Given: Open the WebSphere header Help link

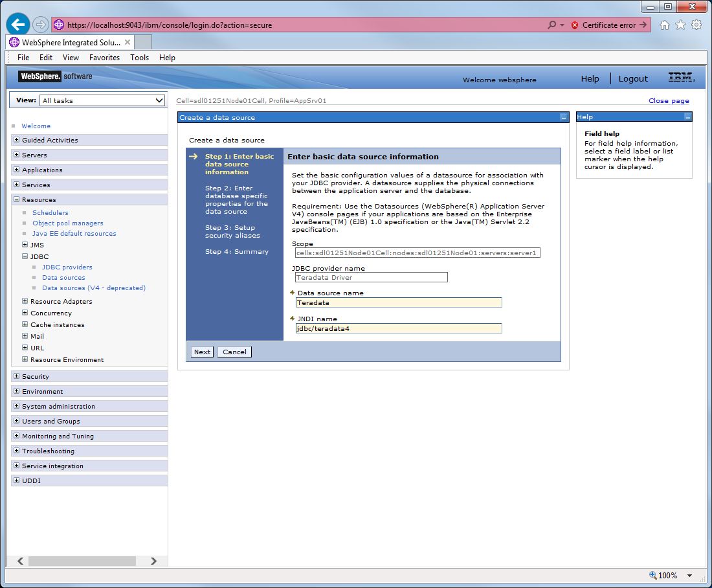Looking at the screenshot, I should click(590, 78).
